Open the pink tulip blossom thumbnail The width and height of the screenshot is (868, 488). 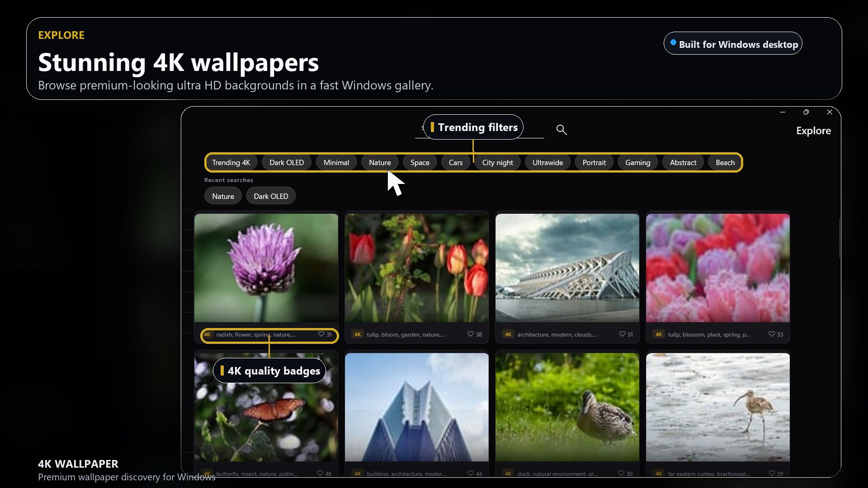pyautogui.click(x=718, y=268)
